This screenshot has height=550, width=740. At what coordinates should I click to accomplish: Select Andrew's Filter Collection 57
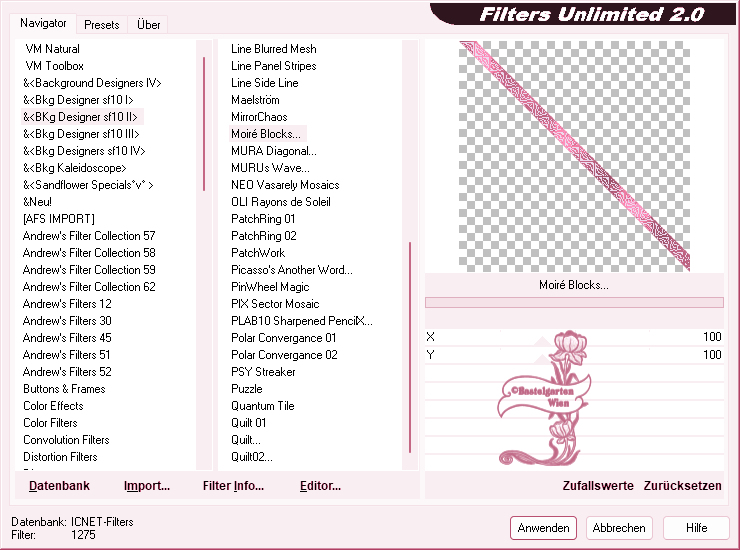point(89,236)
